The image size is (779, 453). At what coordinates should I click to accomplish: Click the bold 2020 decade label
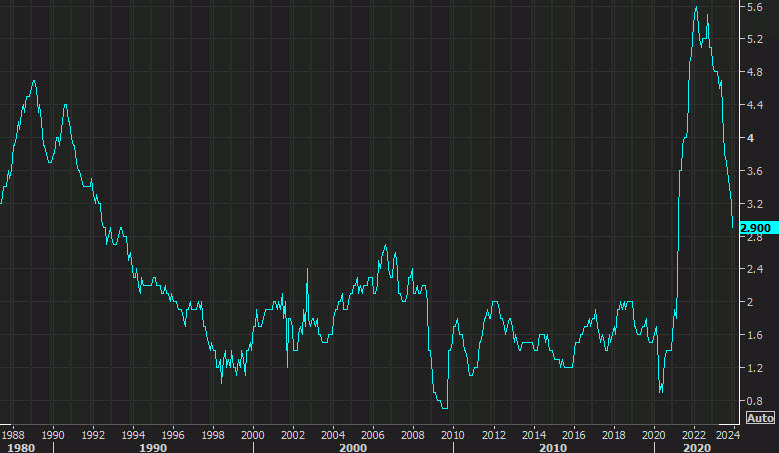tap(697, 448)
